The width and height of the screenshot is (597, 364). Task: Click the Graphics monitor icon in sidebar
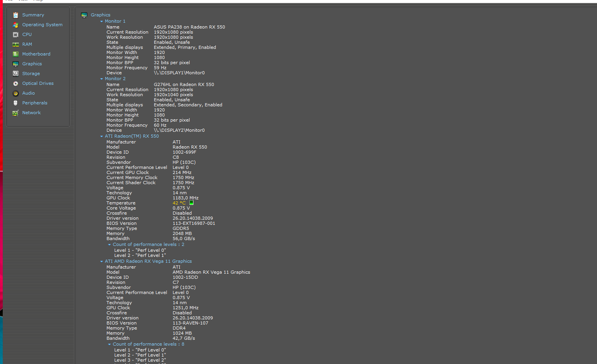[x=16, y=64]
